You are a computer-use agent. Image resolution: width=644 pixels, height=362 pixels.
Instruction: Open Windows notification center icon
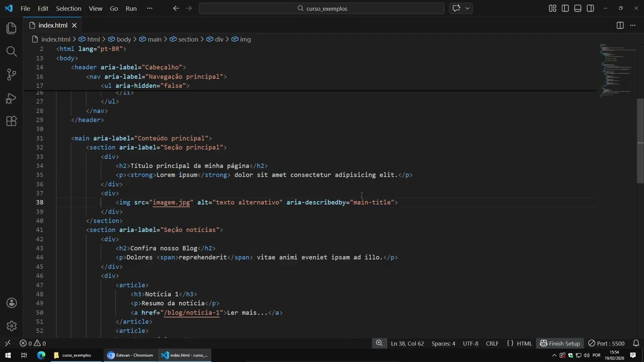(633, 355)
